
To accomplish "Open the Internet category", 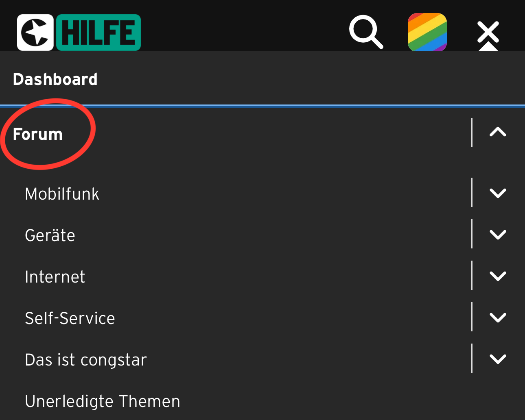I will pos(55,277).
